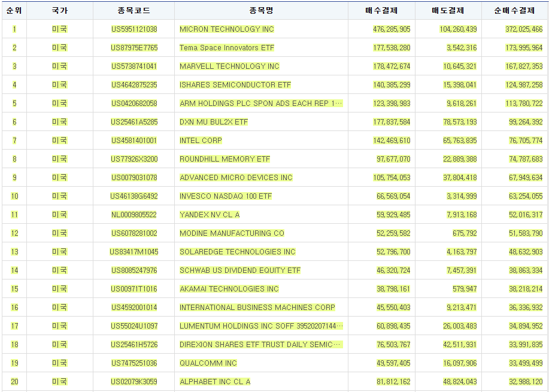Click stock code US25461A5285
Screen dimensions: 549x392
pyautogui.click(x=134, y=122)
